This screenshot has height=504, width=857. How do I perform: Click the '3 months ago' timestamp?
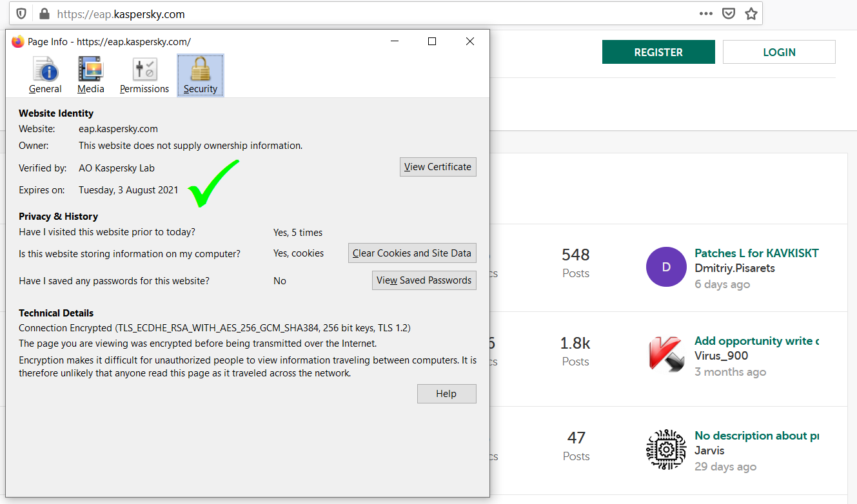731,372
